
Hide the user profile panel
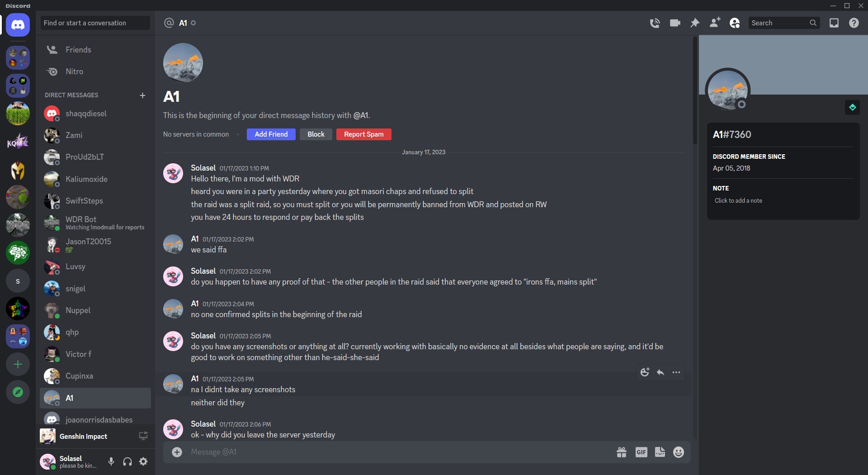735,23
